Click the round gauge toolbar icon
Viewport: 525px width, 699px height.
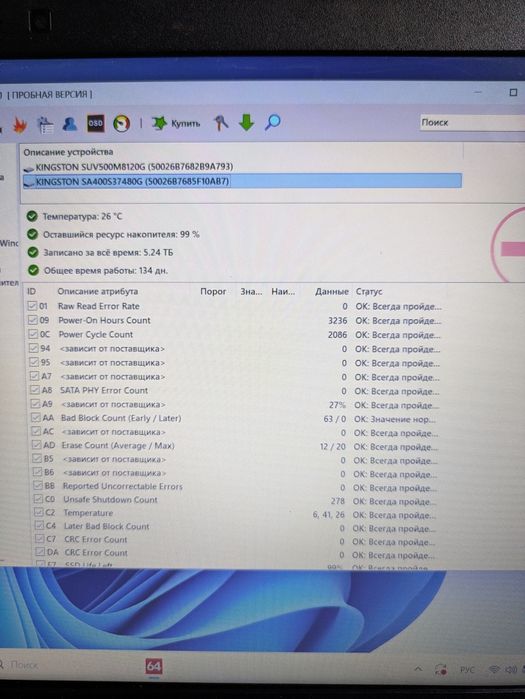click(121, 123)
